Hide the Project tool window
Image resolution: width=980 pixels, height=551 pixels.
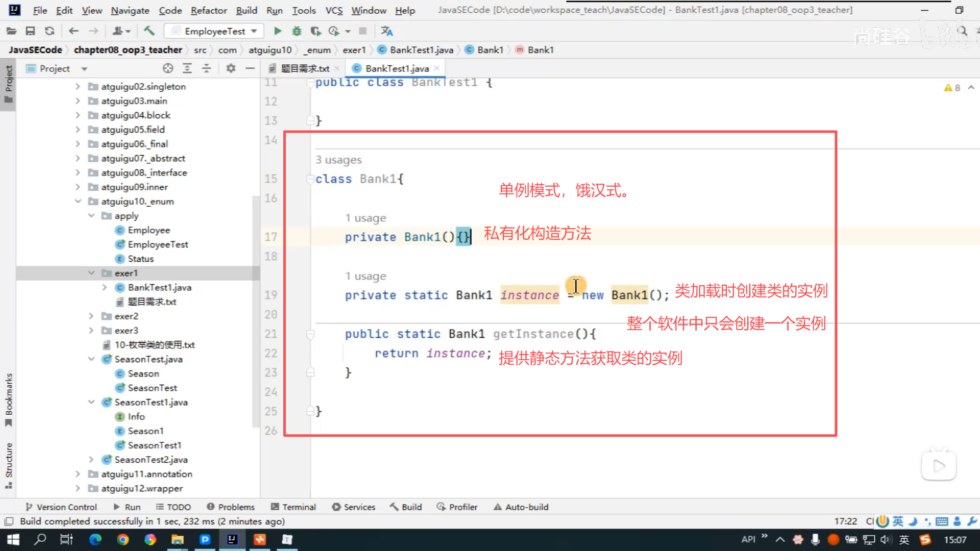tap(250, 68)
